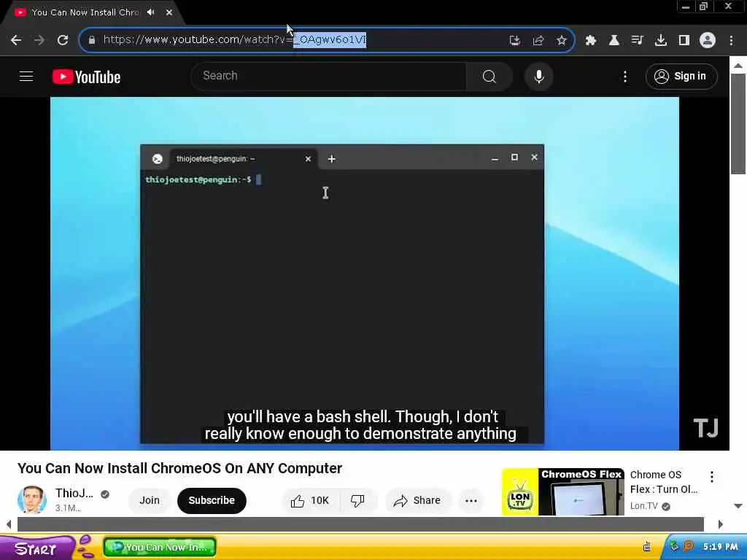
Task: Click the install app icon in address bar
Action: tap(514, 40)
